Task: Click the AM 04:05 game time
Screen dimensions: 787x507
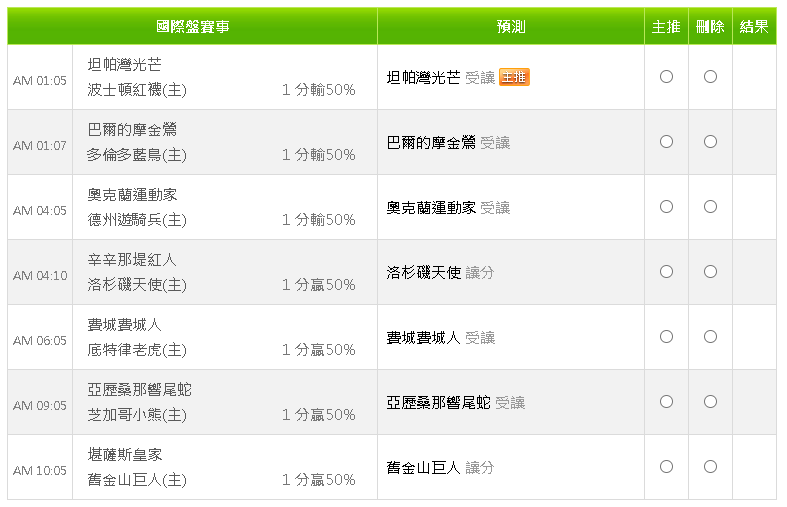Action: tap(40, 211)
